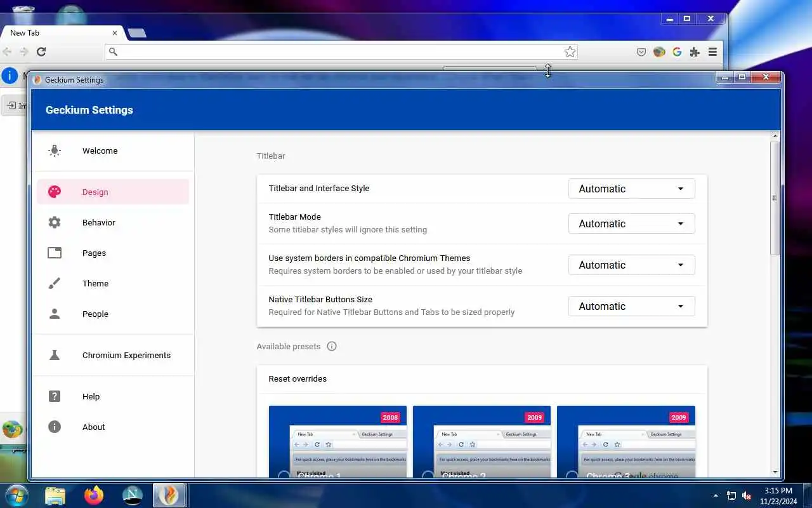This screenshot has height=508, width=812.
Task: Open the system borders Automatic dropdown
Action: click(631, 265)
